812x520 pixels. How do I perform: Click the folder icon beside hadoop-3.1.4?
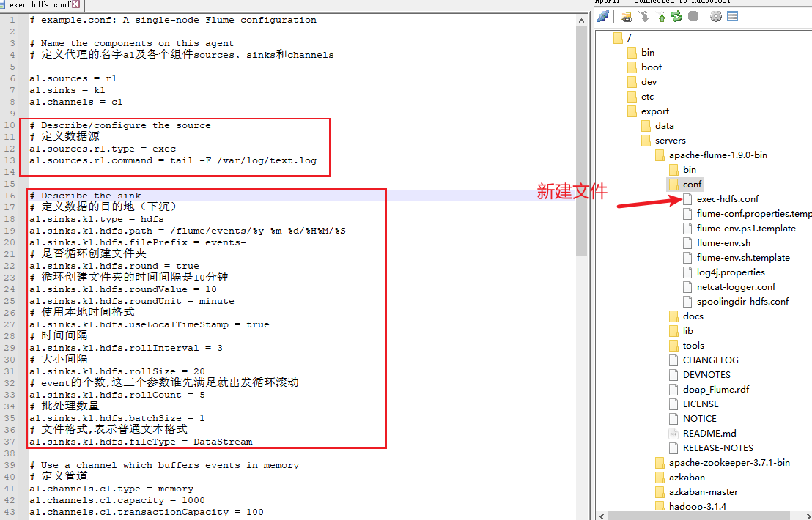(660, 507)
